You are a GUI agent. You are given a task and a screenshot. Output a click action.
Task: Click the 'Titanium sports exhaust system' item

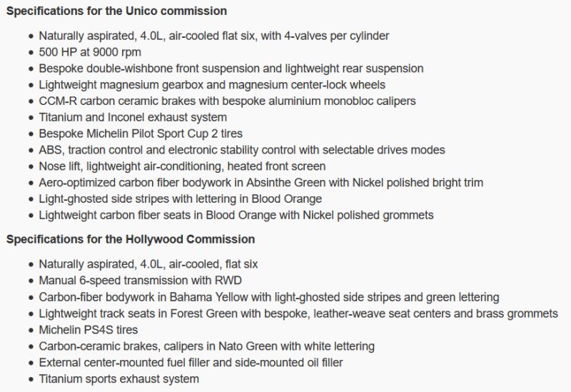point(119,379)
